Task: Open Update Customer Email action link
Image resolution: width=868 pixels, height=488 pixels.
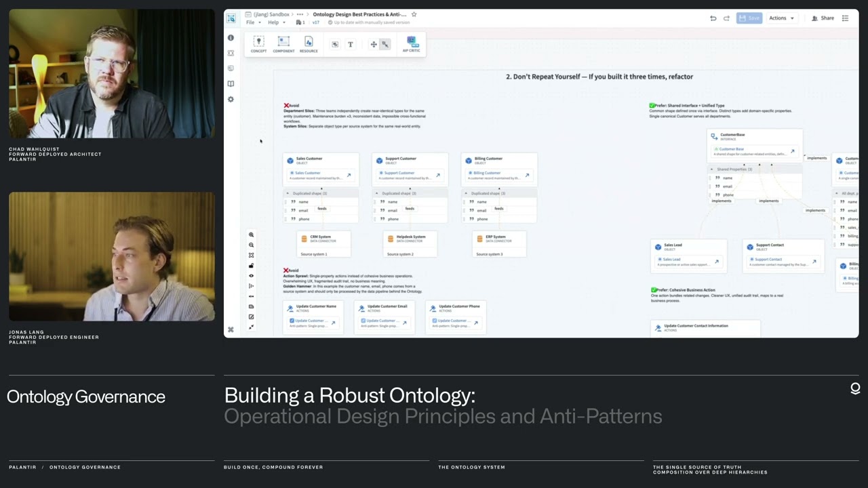Action: 404,323
